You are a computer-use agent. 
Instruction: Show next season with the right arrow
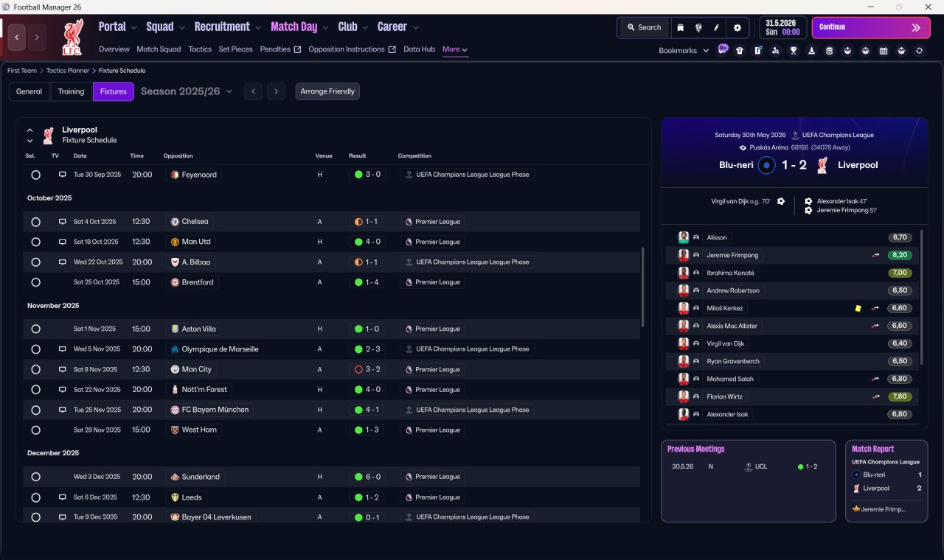pos(276,91)
